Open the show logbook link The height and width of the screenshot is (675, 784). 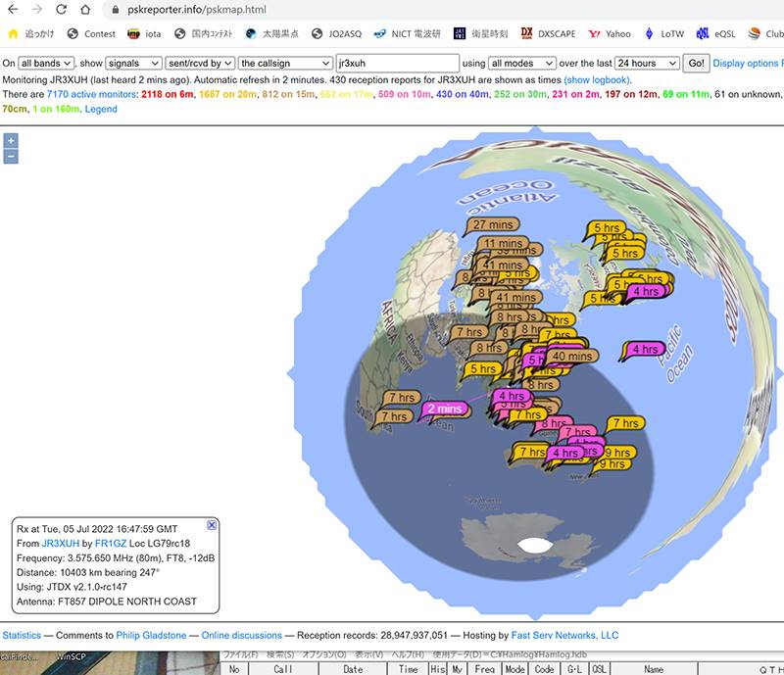(x=596, y=79)
